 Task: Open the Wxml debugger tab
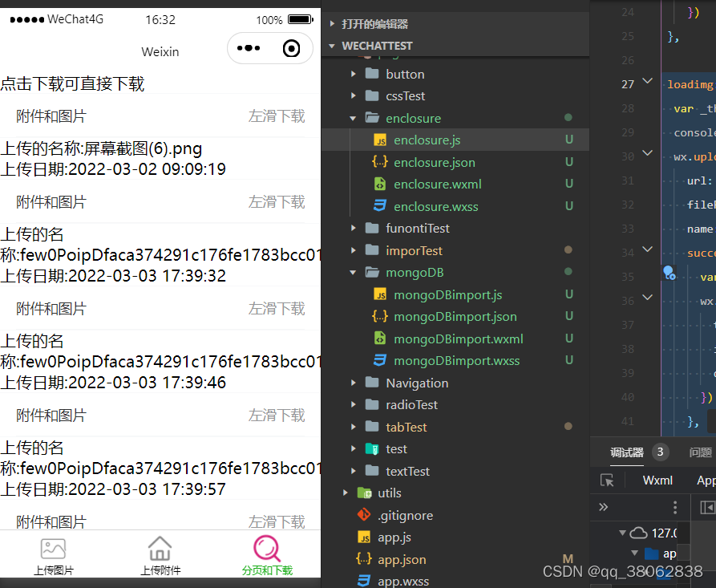coord(657,481)
